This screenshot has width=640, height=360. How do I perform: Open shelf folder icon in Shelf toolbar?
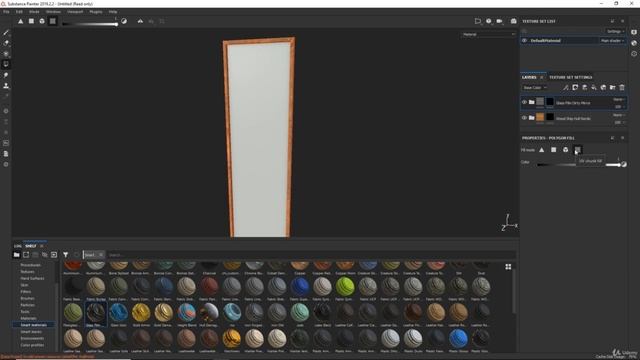click(x=16, y=255)
